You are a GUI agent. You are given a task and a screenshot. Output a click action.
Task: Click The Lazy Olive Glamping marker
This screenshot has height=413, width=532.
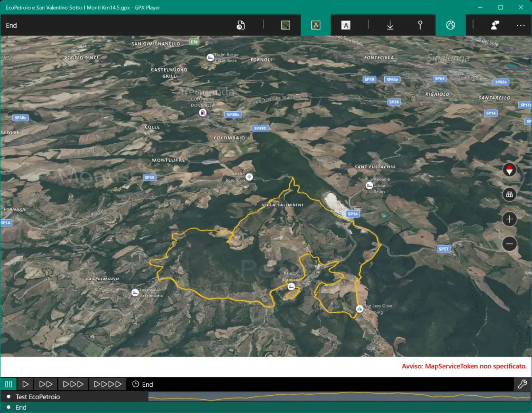coord(359,309)
